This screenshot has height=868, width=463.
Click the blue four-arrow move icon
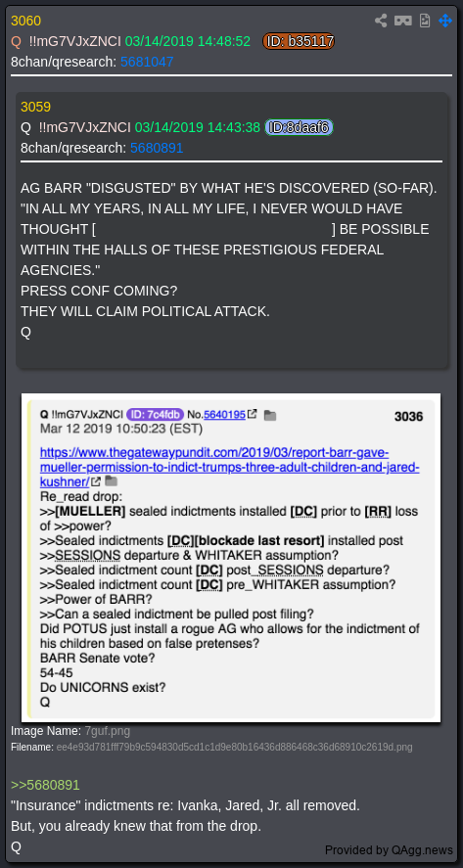click(x=445, y=21)
